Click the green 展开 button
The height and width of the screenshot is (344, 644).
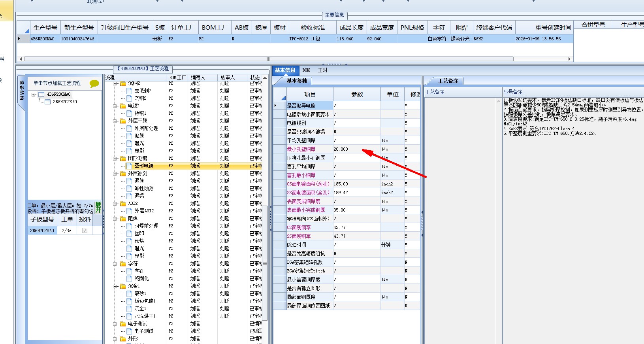pos(98,207)
